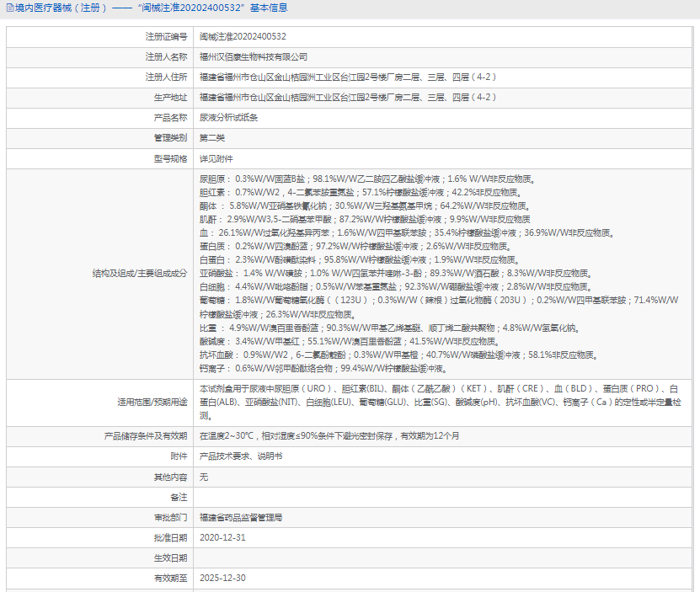Click the address value in the 生产地址 row
Viewport: 700px width, 592px height.
tap(348, 98)
